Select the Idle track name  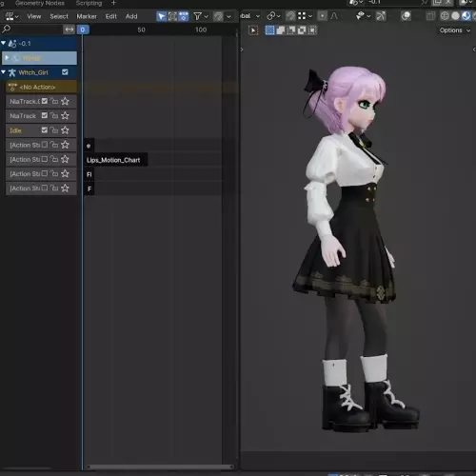pyautogui.click(x=15, y=130)
